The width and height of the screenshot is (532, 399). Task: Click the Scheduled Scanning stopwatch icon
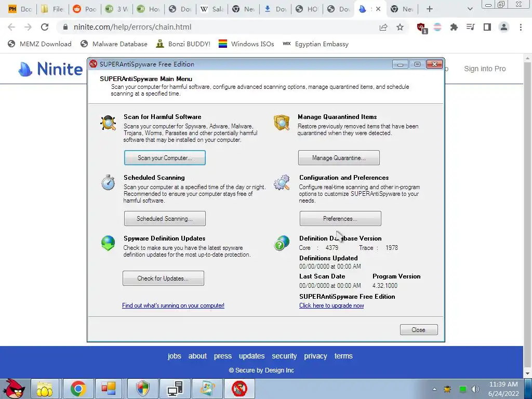(108, 182)
